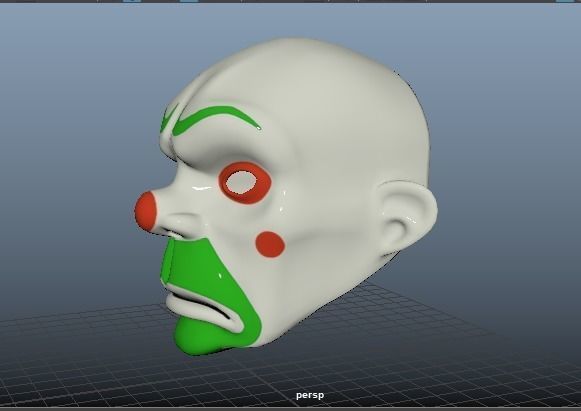
Task: Click the mask's white lips
Action: tap(204, 307)
